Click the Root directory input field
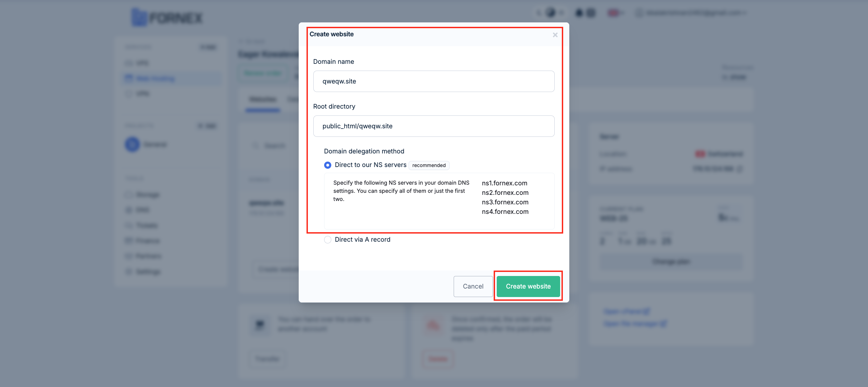Viewport: 868px width, 387px height. point(433,126)
